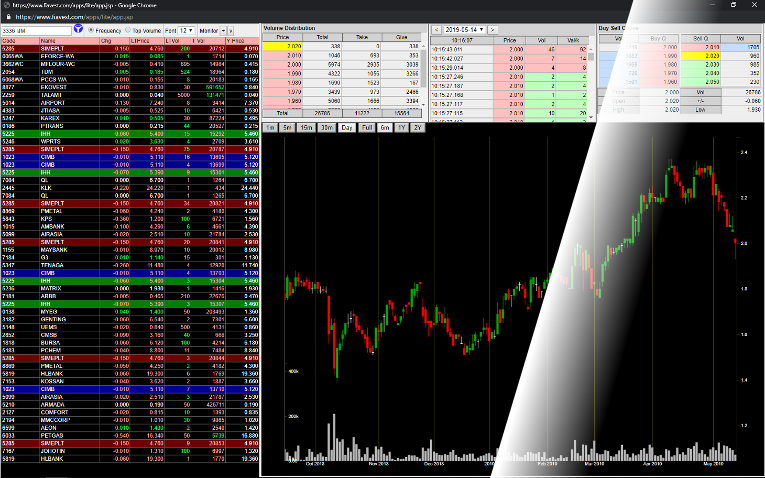Select the AEON stock row

click(x=130, y=428)
